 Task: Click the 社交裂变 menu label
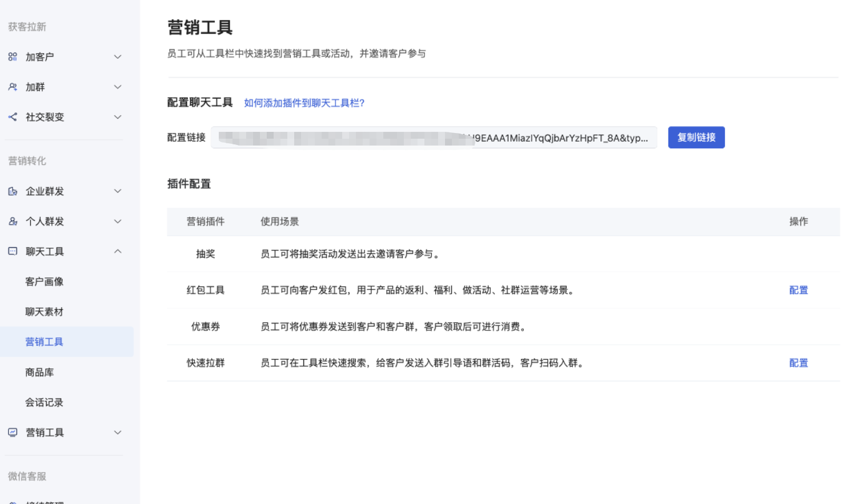tap(45, 117)
